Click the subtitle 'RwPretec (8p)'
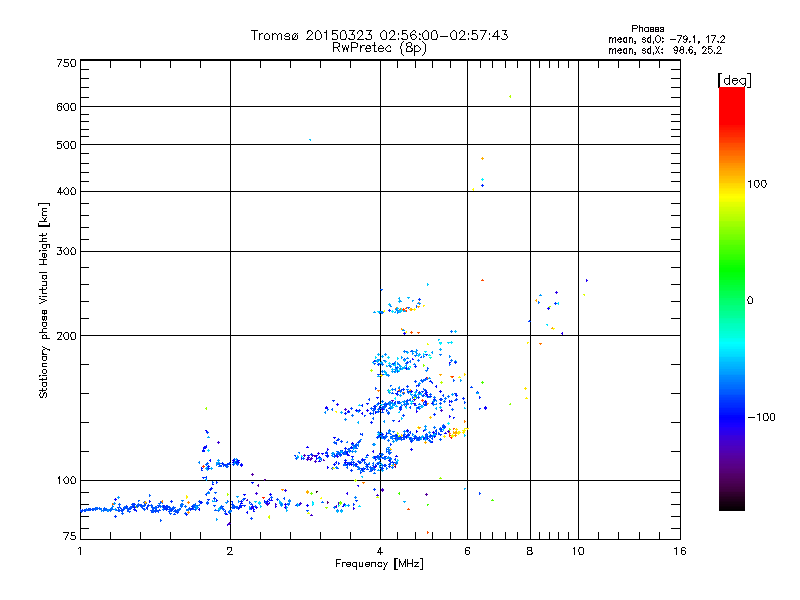The width and height of the screenshot is (800, 600). click(379, 48)
